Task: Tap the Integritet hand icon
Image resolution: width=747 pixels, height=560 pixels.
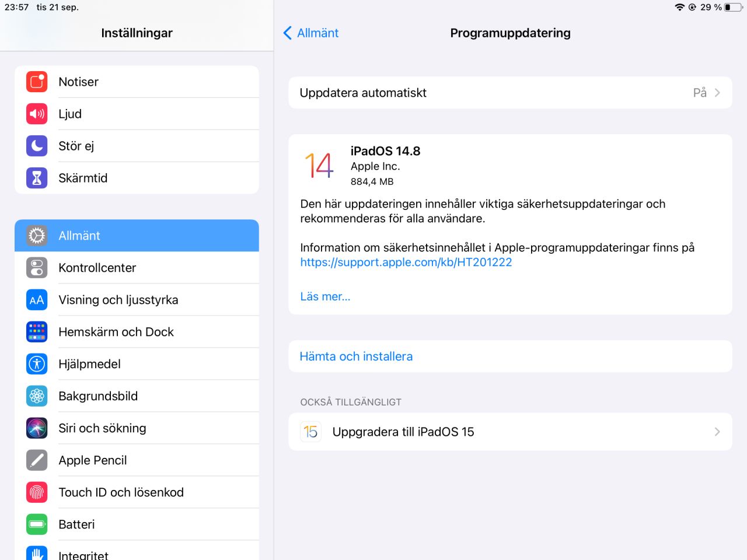Action: pos(37,553)
